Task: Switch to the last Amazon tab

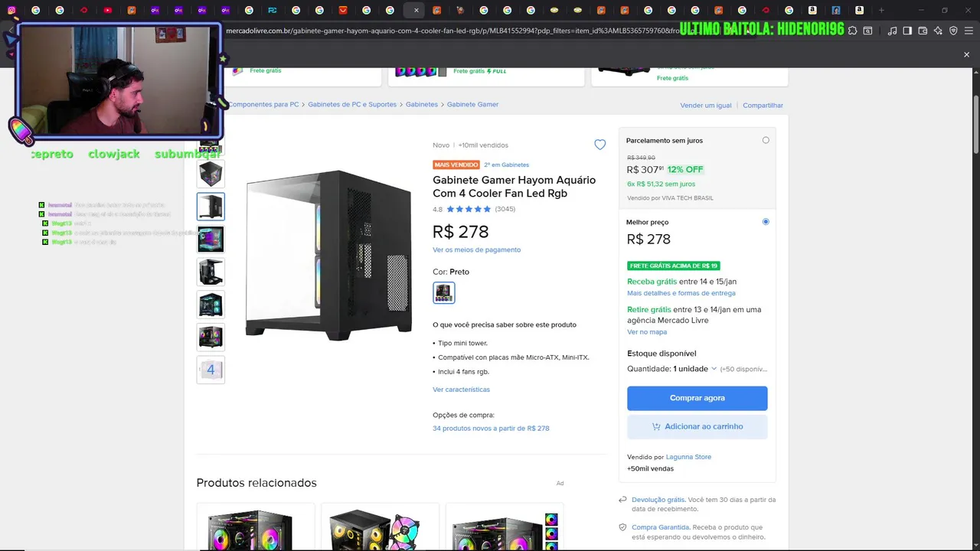Action: point(859,10)
